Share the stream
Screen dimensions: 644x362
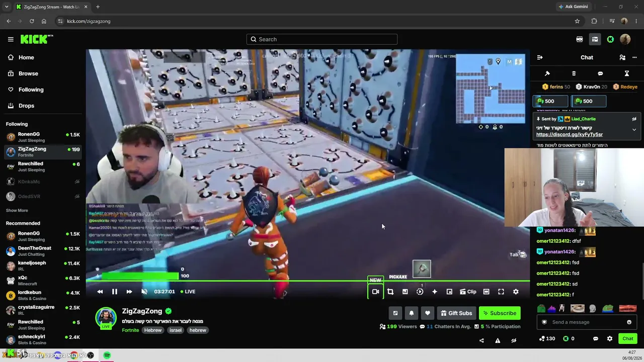point(481,340)
